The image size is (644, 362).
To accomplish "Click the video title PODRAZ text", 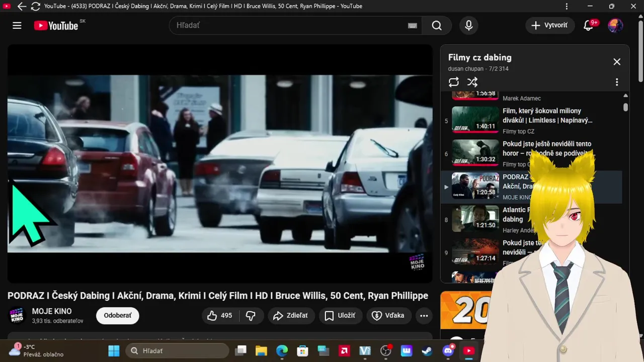I will [218, 296].
